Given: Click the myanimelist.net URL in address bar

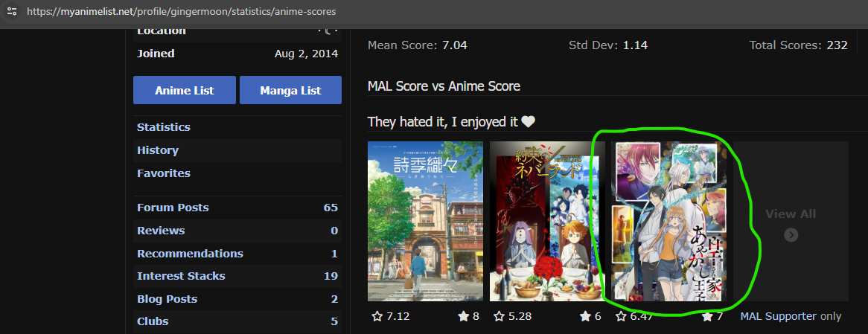Looking at the screenshot, I should tap(181, 11).
